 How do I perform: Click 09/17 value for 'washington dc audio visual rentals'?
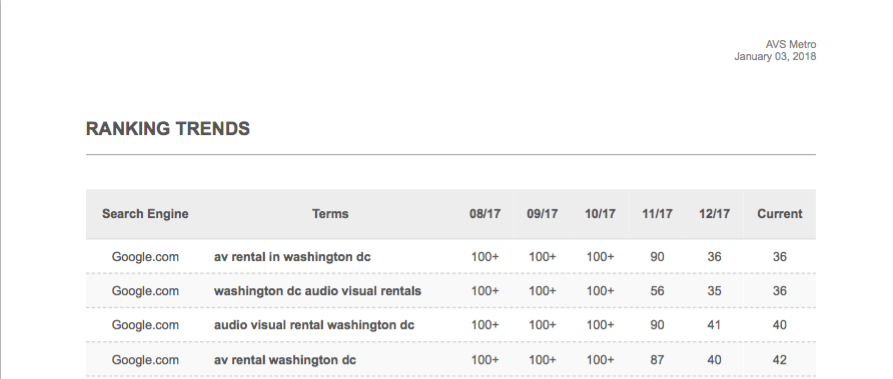click(542, 291)
